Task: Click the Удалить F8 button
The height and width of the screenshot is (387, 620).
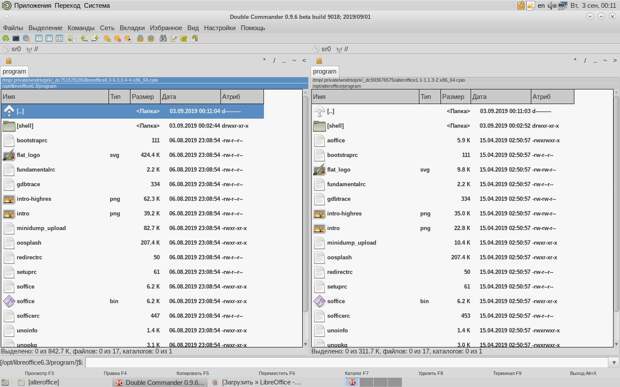Action: tap(430, 373)
